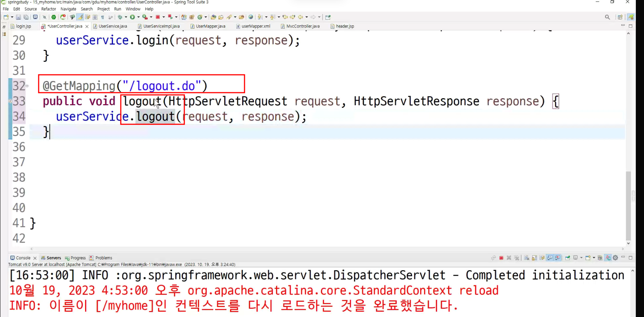644x317 pixels.
Task: Click the Console settings gear icon
Action: coord(615,258)
